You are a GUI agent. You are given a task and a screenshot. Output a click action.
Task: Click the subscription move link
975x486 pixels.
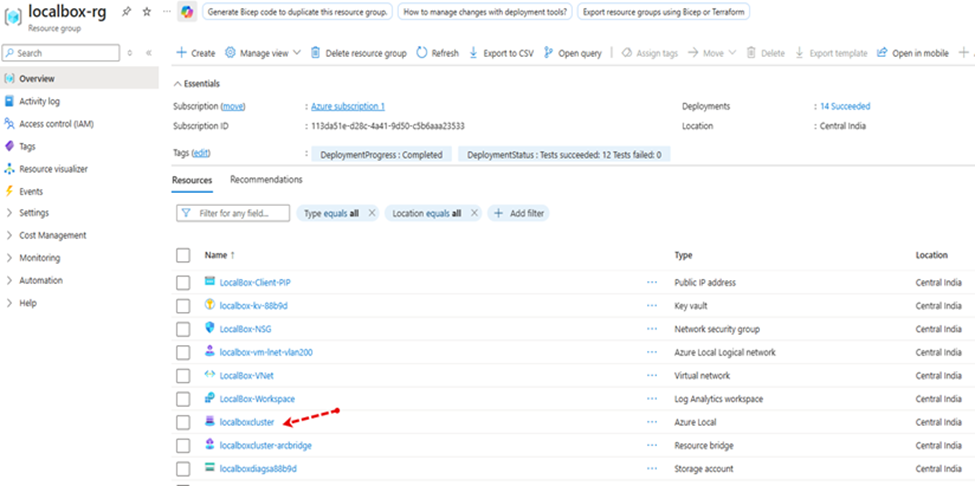[233, 106]
